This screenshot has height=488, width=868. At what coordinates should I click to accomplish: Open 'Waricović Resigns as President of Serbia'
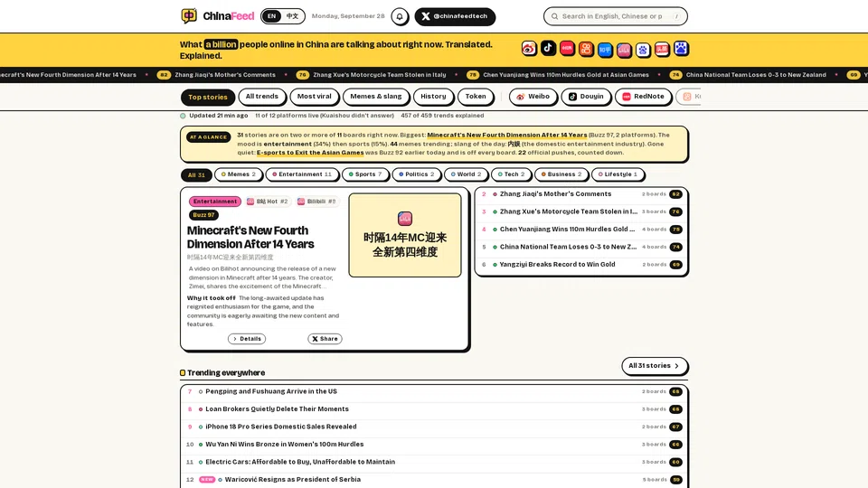click(x=434, y=480)
